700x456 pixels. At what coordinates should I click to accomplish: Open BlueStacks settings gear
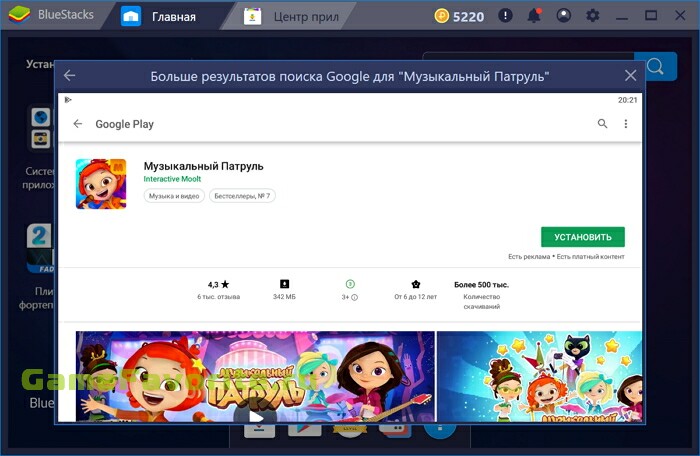click(592, 16)
